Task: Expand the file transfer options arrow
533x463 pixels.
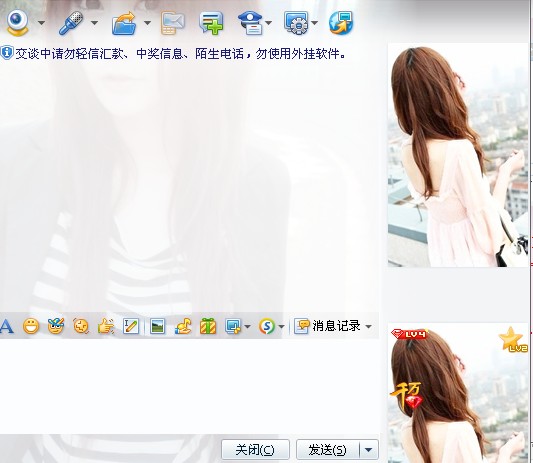Action: pos(147,23)
